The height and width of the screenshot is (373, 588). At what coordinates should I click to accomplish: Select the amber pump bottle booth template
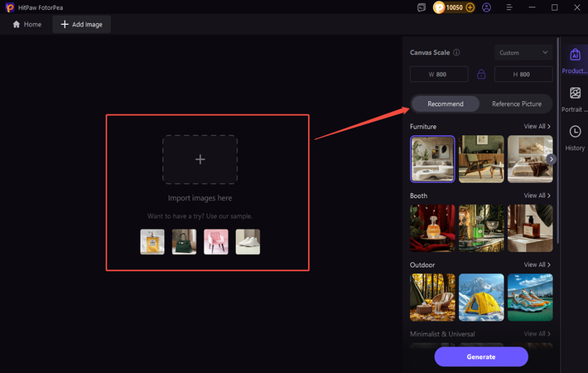coord(530,228)
